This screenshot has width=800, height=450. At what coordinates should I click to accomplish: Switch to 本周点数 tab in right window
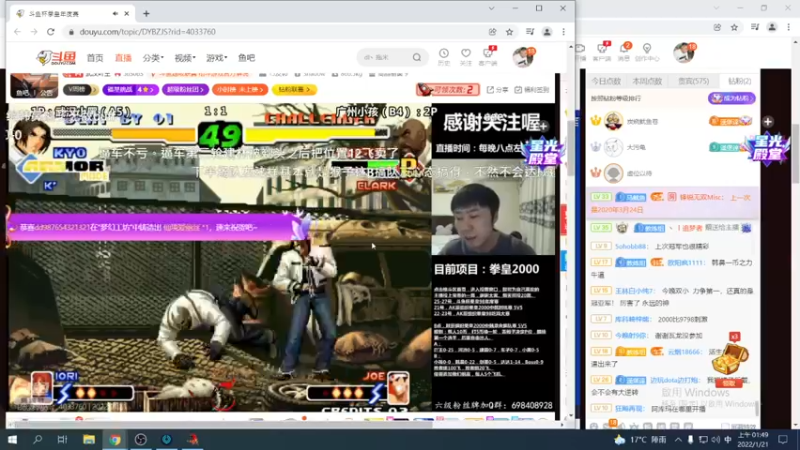pyautogui.click(x=647, y=81)
